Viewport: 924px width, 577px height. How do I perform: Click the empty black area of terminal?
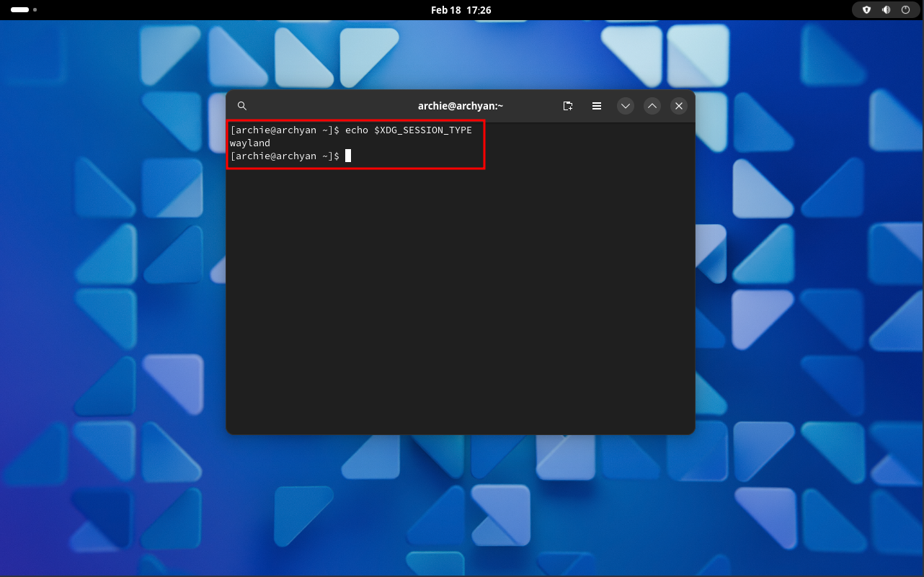(x=461, y=303)
